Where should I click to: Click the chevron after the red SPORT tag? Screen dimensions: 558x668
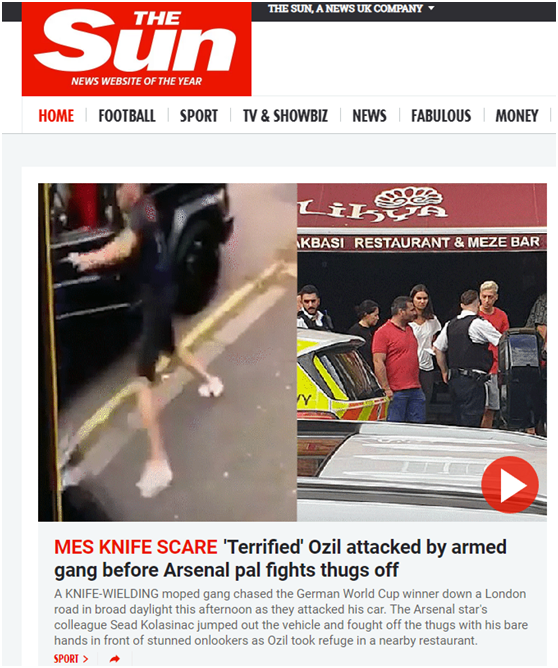[86, 659]
